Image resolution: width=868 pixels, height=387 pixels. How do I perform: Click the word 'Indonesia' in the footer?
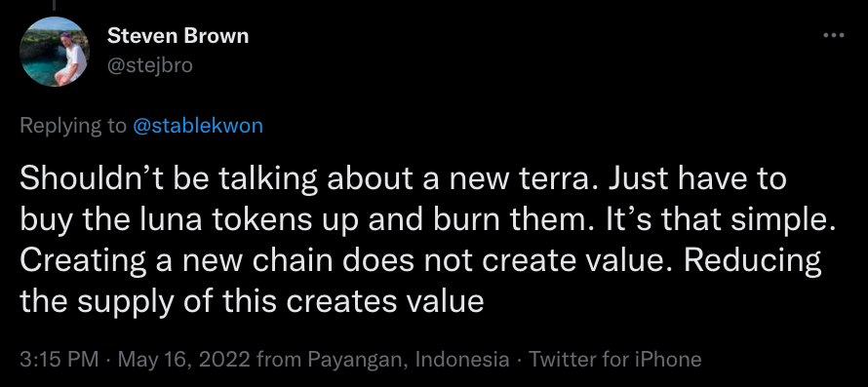(x=461, y=360)
